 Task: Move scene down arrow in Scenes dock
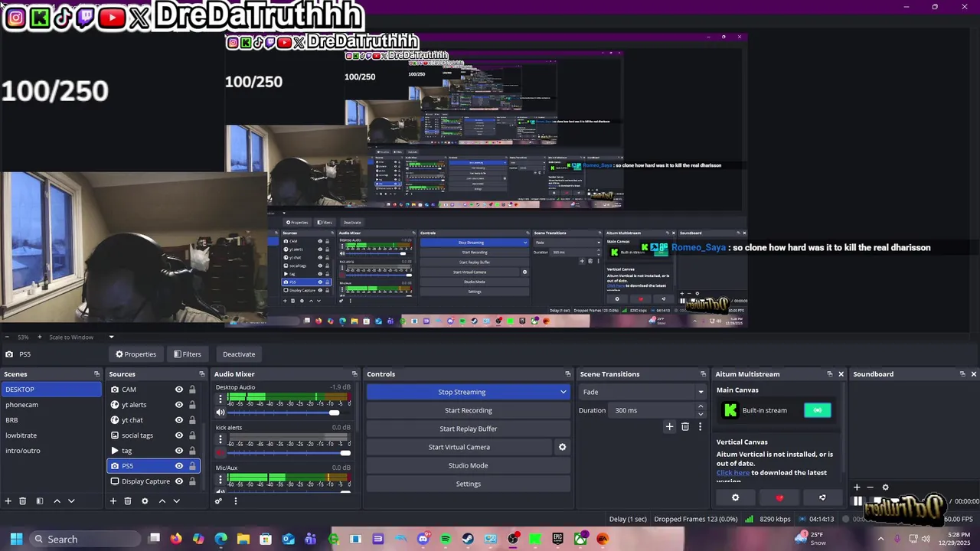pyautogui.click(x=71, y=501)
